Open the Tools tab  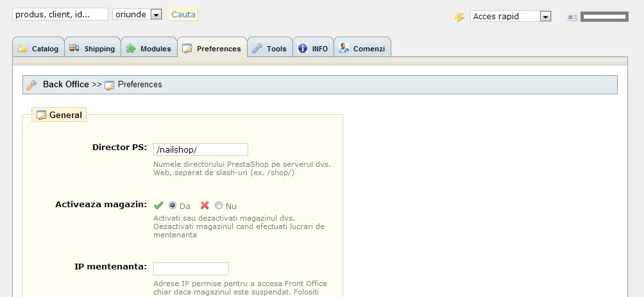(x=270, y=47)
